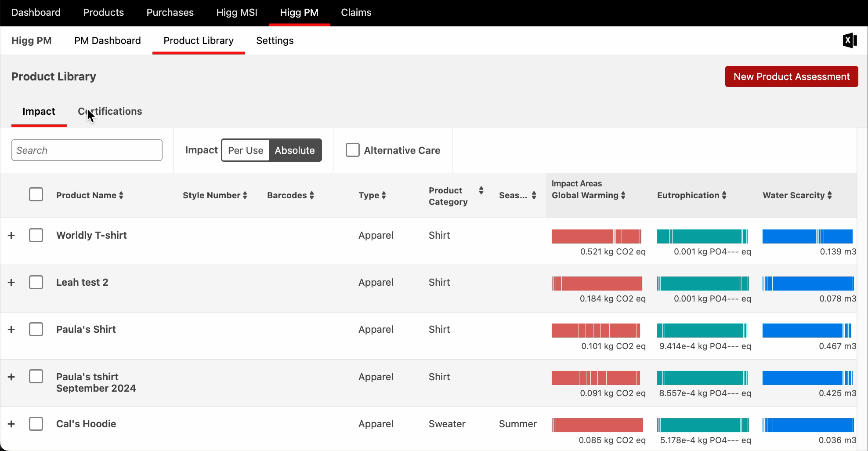Image resolution: width=868 pixels, height=451 pixels.
Task: Select the Impact tab
Action: click(39, 111)
